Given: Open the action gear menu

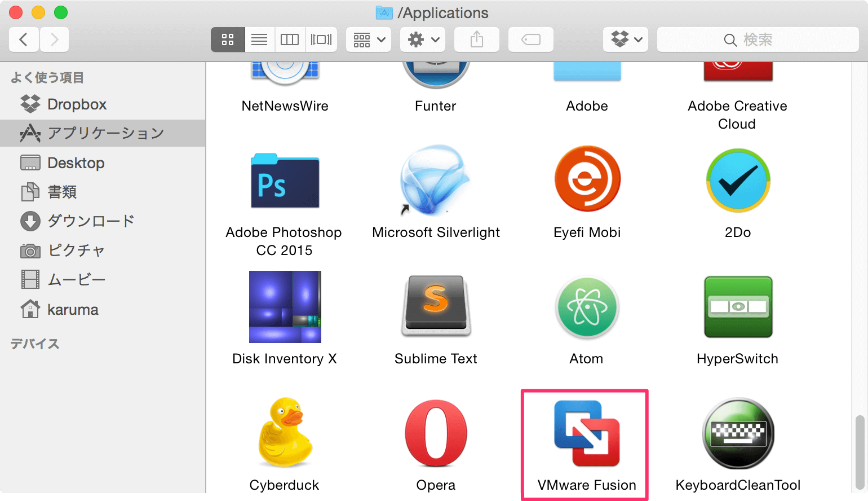Looking at the screenshot, I should (x=422, y=39).
